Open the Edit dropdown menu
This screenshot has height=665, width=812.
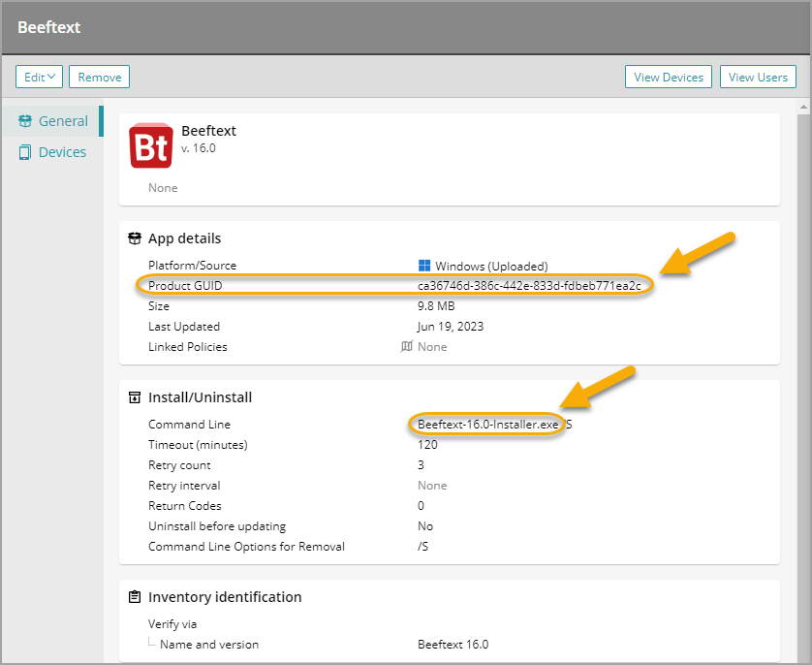39,78
